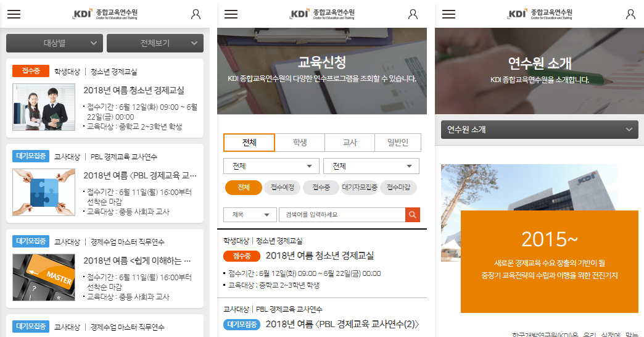
Task: Click user profile icon in right screen
Action: [630, 14]
